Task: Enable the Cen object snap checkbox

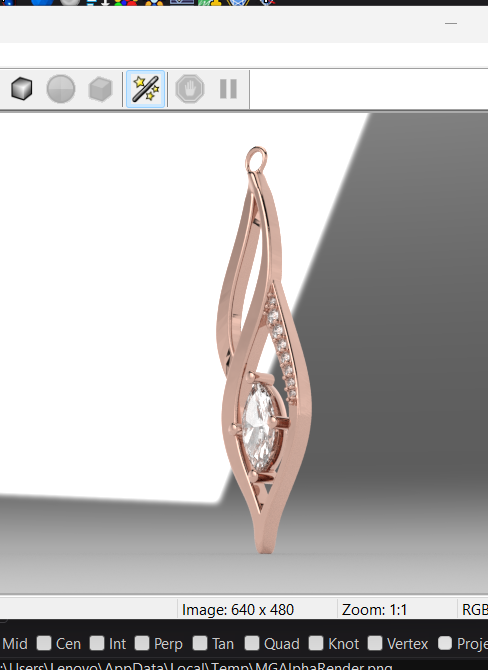Action: pos(44,643)
